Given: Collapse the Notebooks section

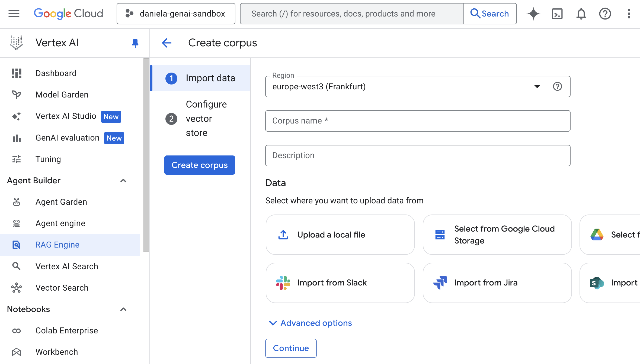Looking at the screenshot, I should tap(123, 309).
